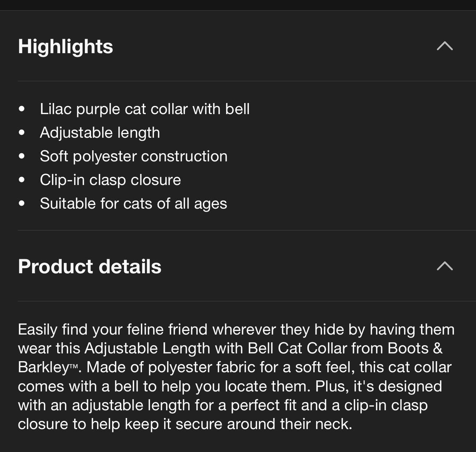The image size is (476, 452).
Task: Click the 'Clip-in clasp closure' highlight
Action: [110, 180]
